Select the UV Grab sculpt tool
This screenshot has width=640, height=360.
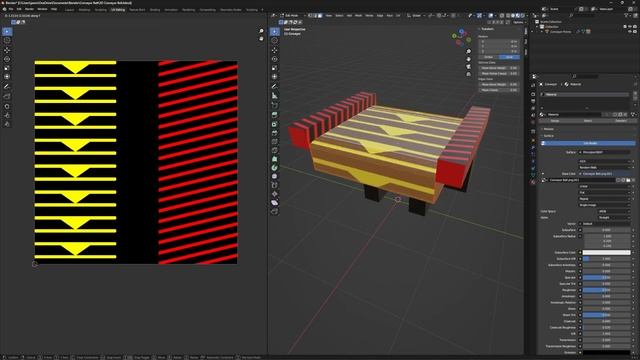pyautogui.click(x=7, y=106)
